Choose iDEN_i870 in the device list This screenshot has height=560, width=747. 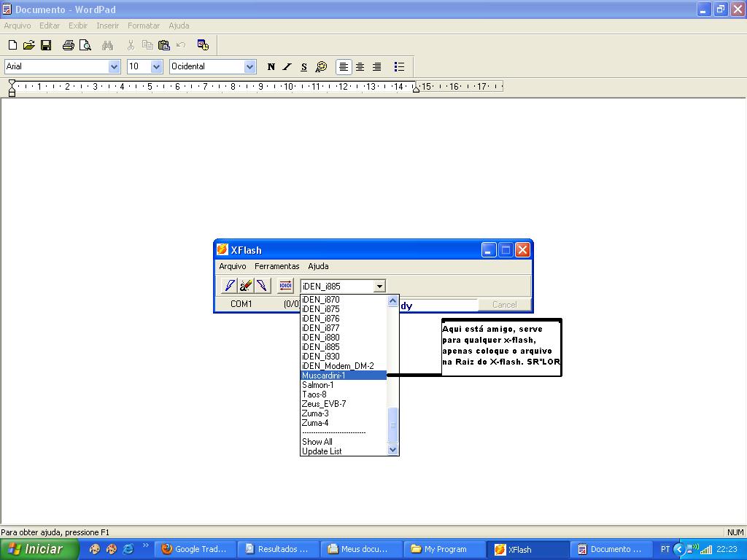(344, 300)
